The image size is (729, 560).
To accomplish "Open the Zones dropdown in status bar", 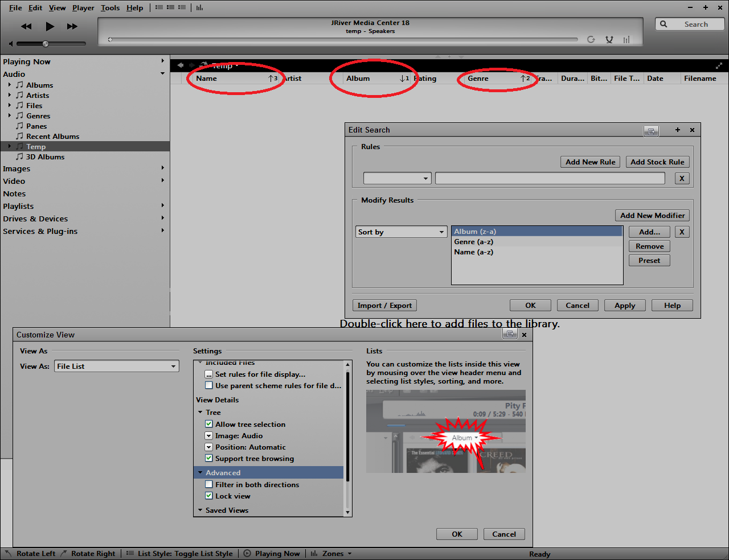I will (331, 554).
